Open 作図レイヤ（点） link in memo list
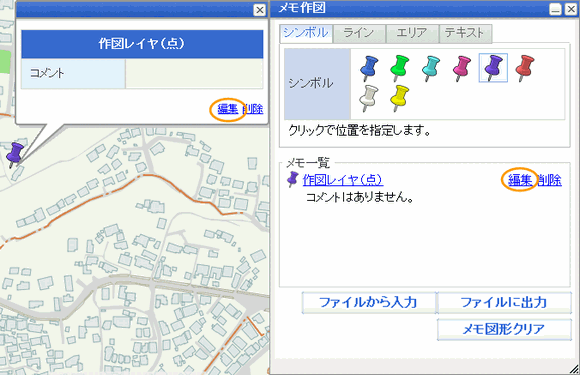This screenshot has width=580, height=375. tap(343, 180)
